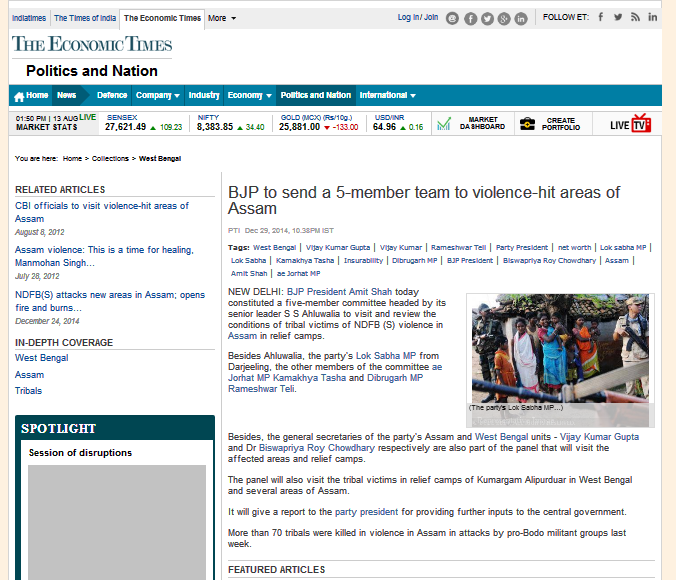Open NDFB(S) attacks new areas article

coord(110,301)
